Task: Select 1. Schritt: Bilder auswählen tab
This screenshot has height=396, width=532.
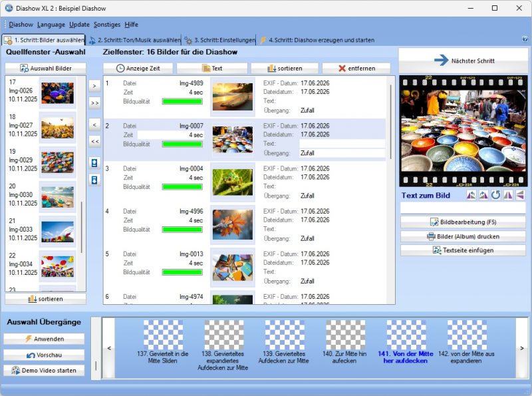Action: [x=43, y=40]
